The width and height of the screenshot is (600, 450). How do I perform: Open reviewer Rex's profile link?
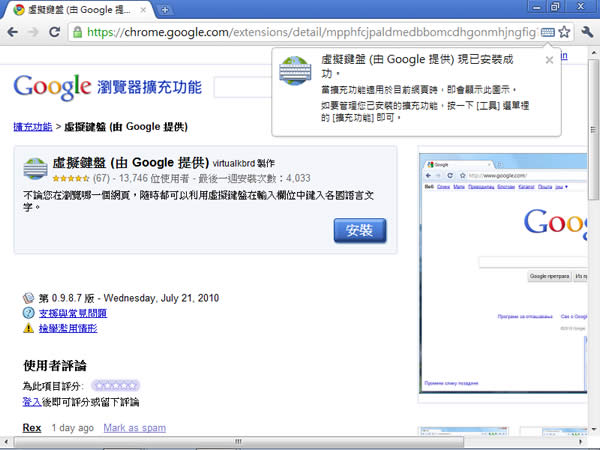32,428
